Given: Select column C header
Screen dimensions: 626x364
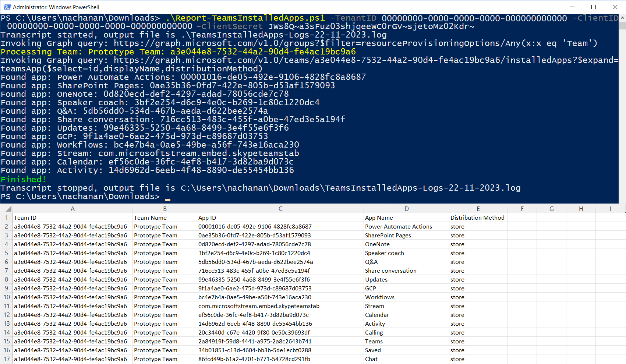Looking at the screenshot, I should (280, 209).
